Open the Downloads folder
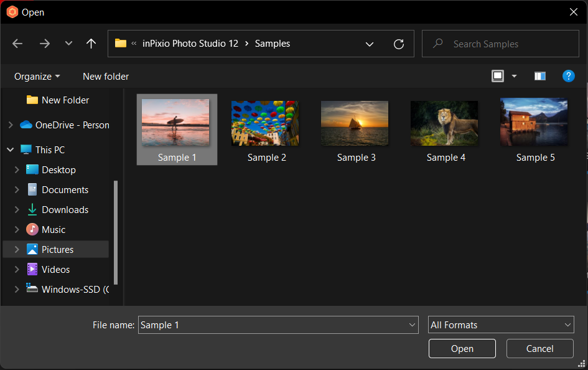 [x=57, y=210]
